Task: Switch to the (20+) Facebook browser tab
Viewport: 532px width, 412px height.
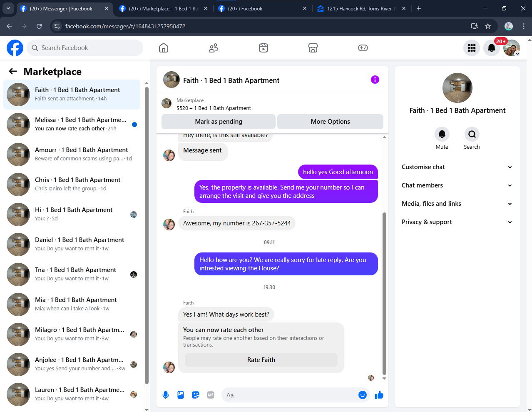Action: coord(262,8)
